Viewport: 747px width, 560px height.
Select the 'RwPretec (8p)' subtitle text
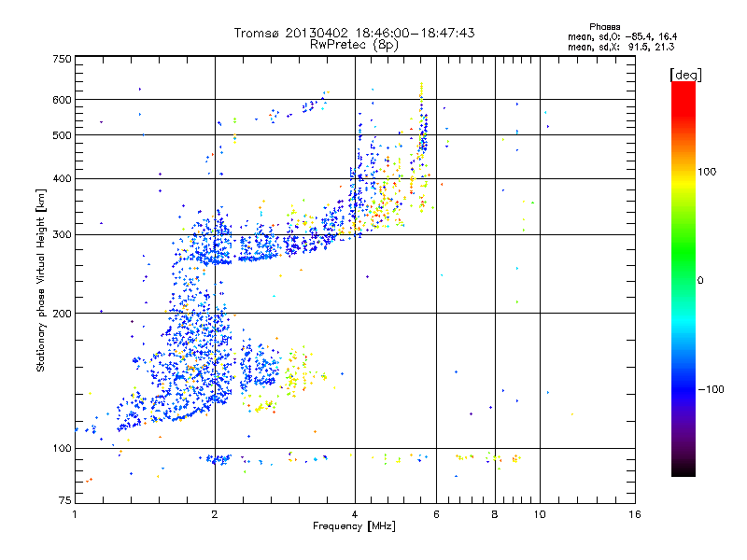(354, 45)
